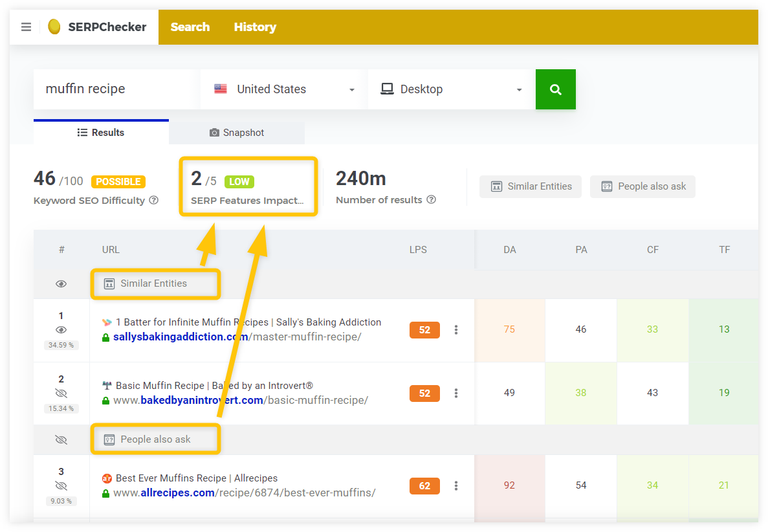Toggle visibility eye for result number 1
Screen dimensions: 768x532
tap(61, 329)
